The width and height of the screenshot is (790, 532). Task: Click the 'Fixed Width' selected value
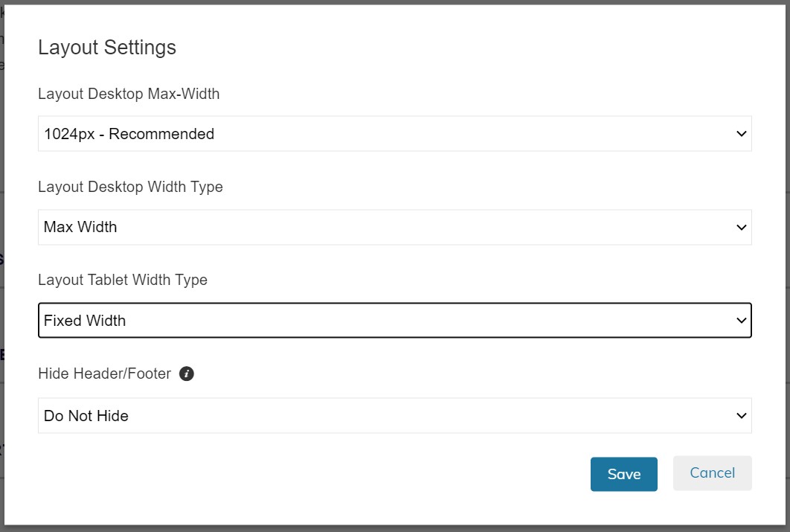pos(85,321)
